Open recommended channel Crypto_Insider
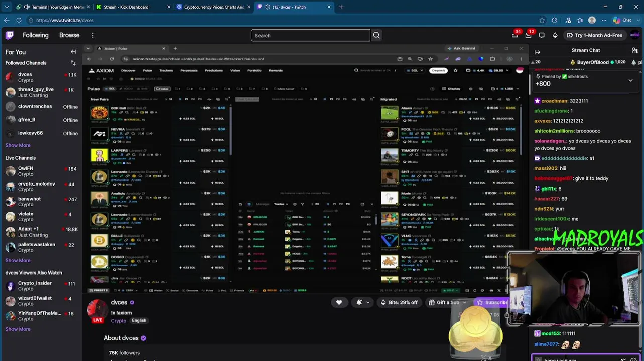 (41, 286)
